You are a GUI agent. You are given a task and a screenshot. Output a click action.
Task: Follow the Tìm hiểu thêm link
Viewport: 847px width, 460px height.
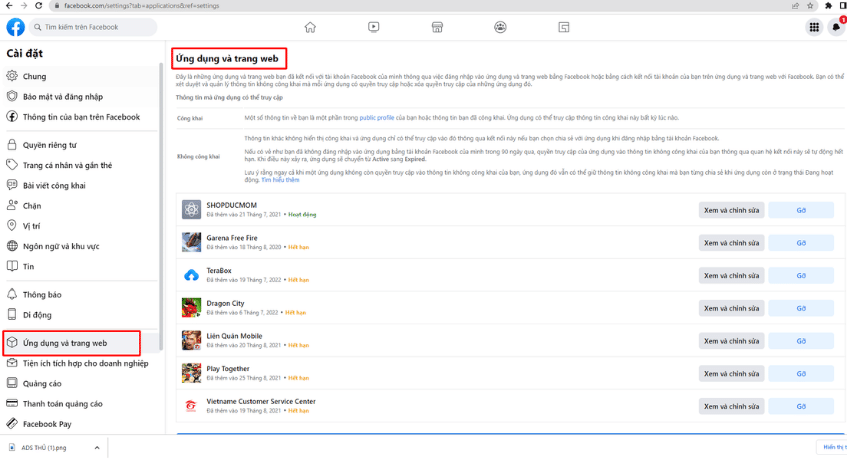click(x=280, y=180)
